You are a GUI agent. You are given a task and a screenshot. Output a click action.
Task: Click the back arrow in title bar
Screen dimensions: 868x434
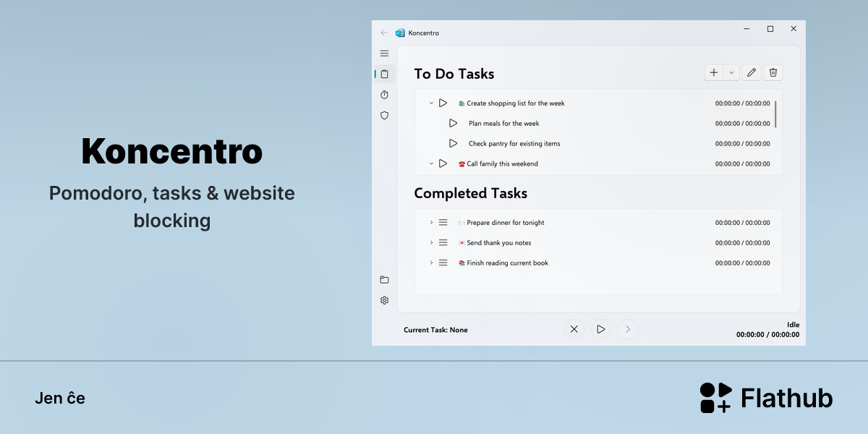pos(384,33)
